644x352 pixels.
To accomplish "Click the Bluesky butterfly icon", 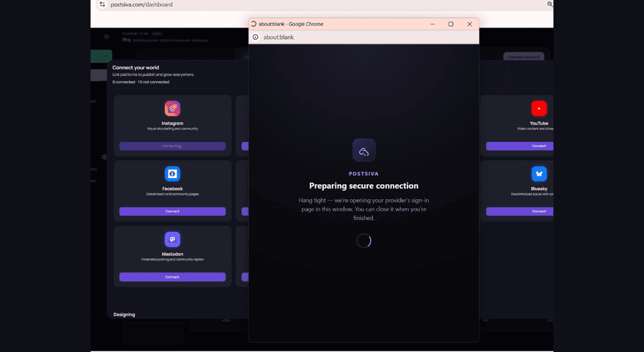I will tap(539, 174).
